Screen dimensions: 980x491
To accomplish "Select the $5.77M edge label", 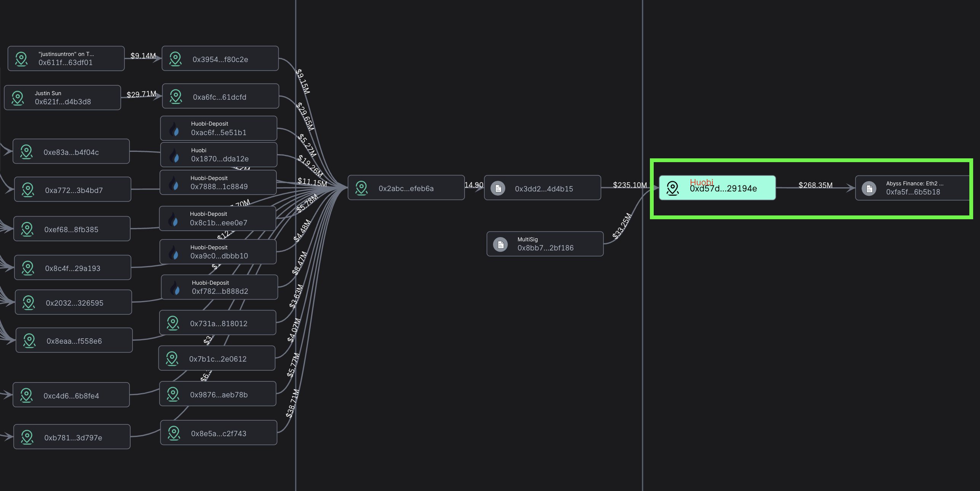I will click(x=293, y=365).
